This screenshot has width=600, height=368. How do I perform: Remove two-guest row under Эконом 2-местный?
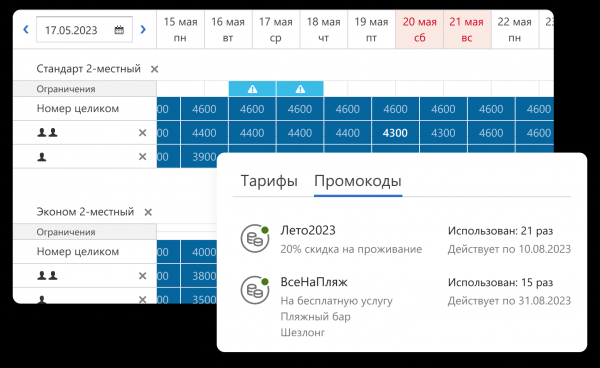click(x=142, y=276)
